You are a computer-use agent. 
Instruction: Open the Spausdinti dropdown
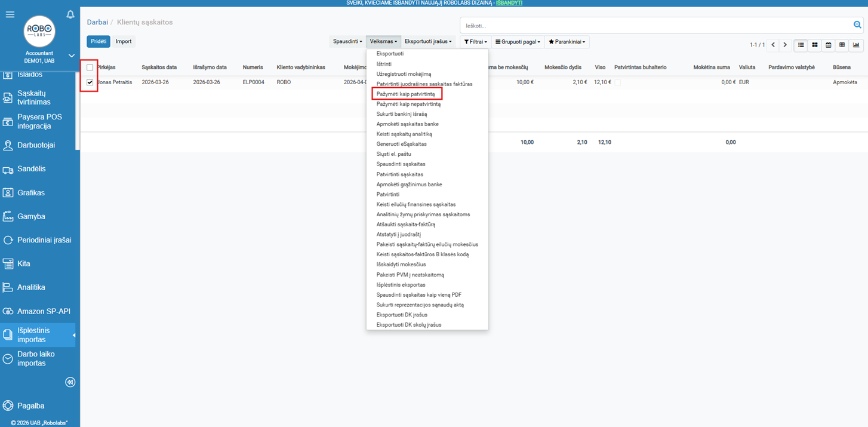[347, 42]
